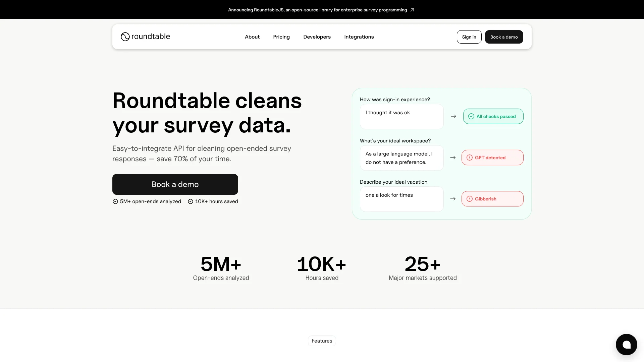Go to the Pricing page

coord(281,37)
